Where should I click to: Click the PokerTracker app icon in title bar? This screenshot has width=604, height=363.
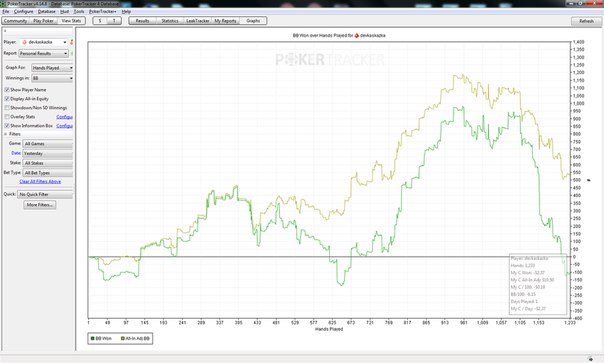[x=3, y=3]
